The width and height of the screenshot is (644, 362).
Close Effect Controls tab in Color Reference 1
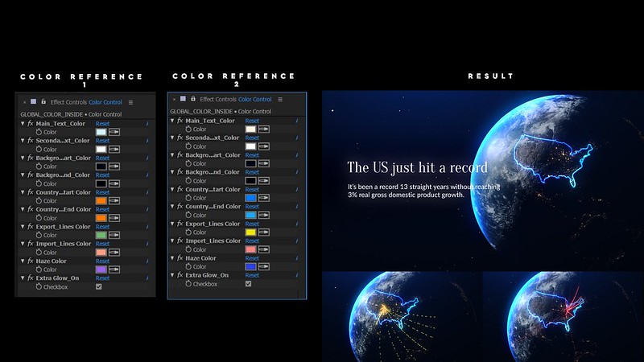(x=25, y=102)
